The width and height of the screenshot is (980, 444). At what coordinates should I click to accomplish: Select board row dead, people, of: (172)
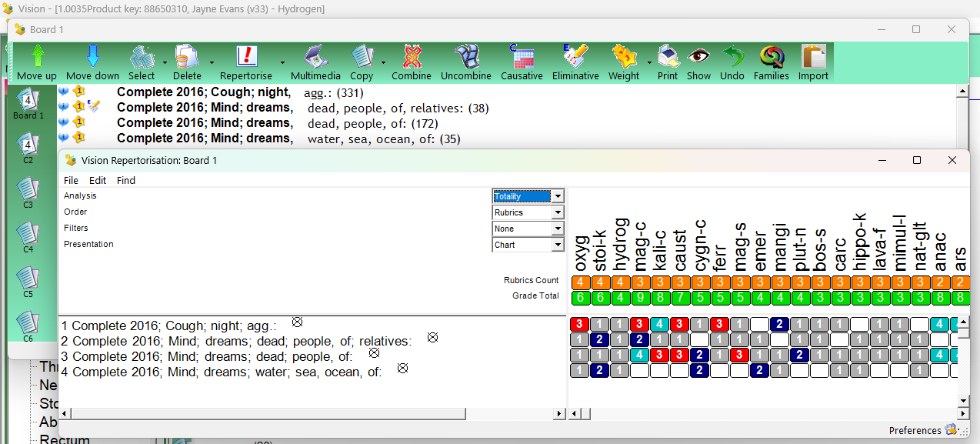[276, 123]
